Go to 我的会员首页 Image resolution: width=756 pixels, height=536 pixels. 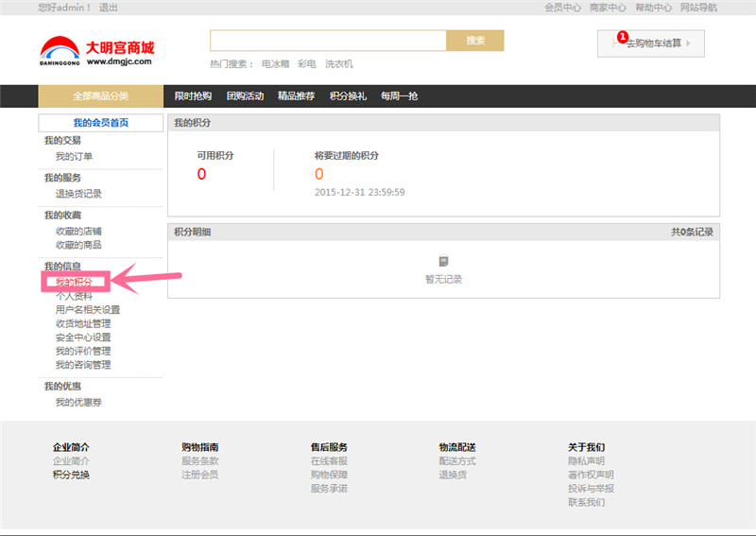[x=101, y=123]
